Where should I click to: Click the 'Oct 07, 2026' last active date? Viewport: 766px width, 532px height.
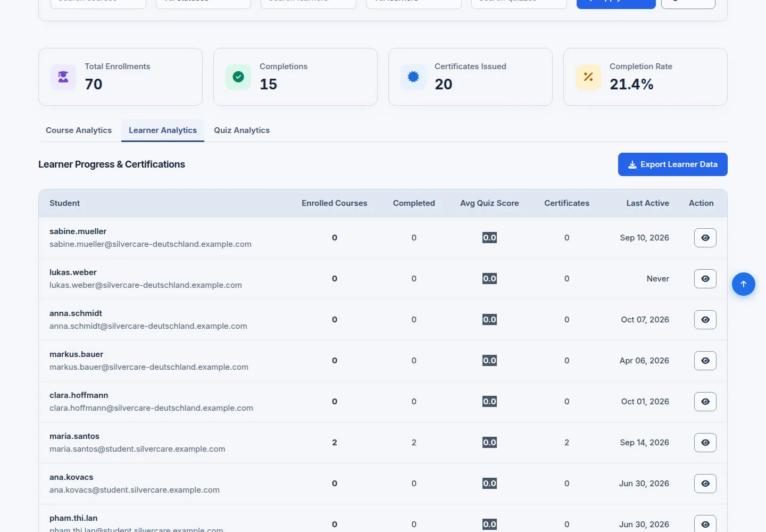(645, 320)
